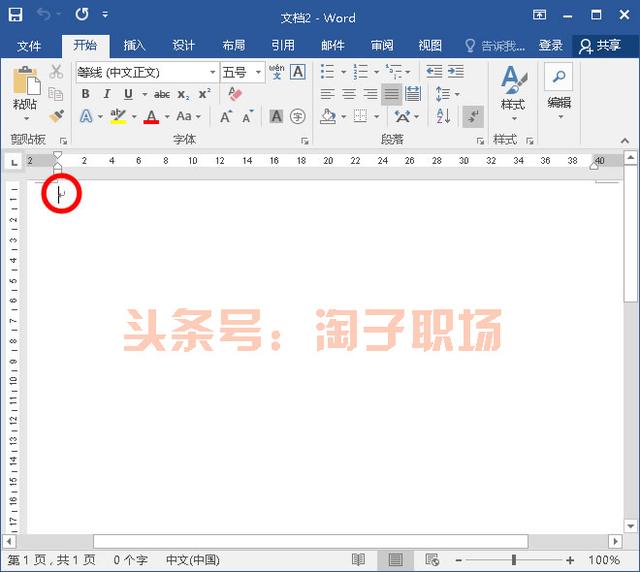Viewport: 640px width, 572px height.
Task: Sort text with the A-Z sort icon
Action: pos(443,116)
